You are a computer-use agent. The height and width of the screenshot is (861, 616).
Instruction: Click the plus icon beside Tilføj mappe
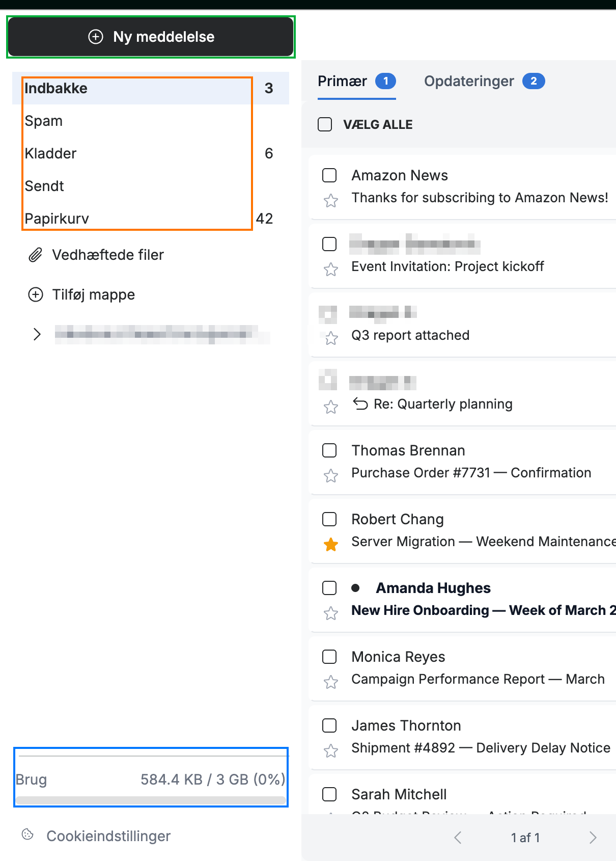(x=36, y=294)
